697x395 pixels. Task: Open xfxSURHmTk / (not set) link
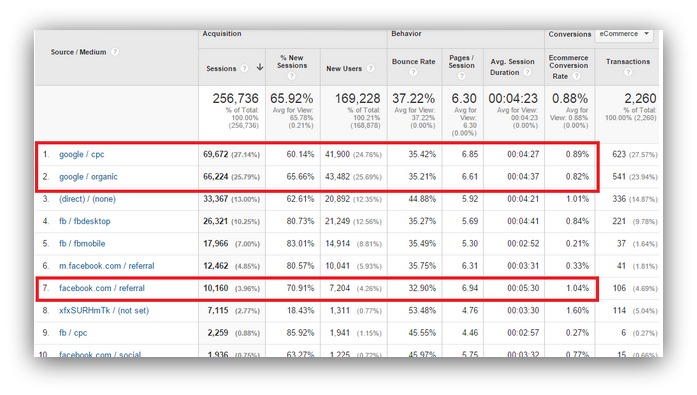[104, 310]
